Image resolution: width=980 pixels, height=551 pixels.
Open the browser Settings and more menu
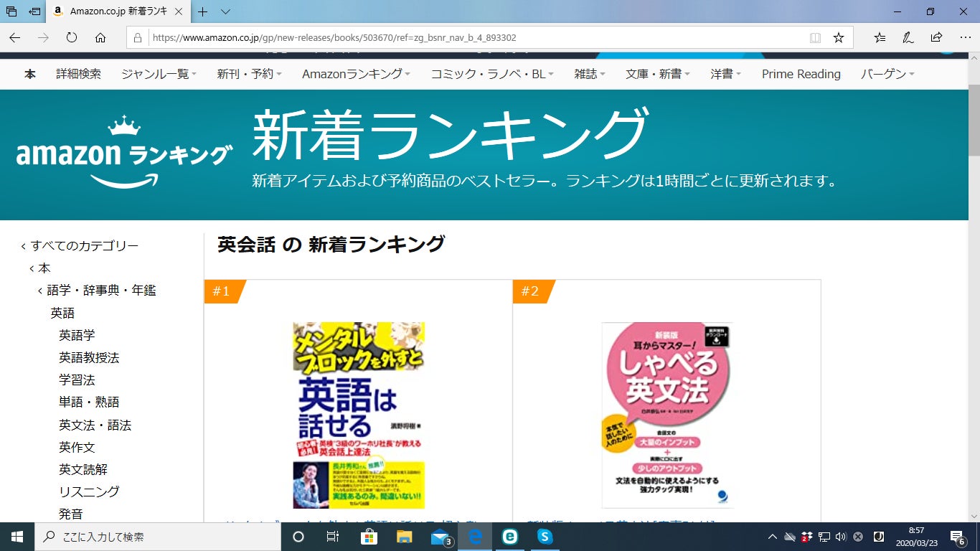[964, 38]
